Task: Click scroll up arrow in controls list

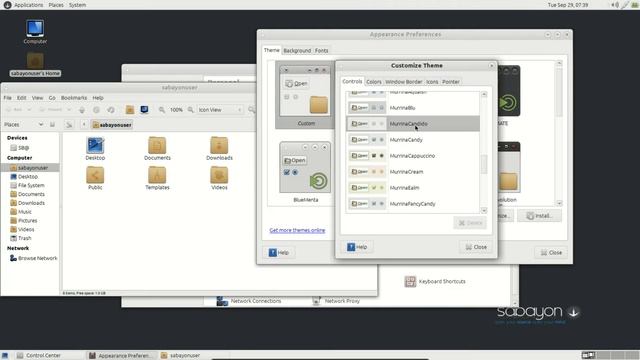Action: click(484, 94)
